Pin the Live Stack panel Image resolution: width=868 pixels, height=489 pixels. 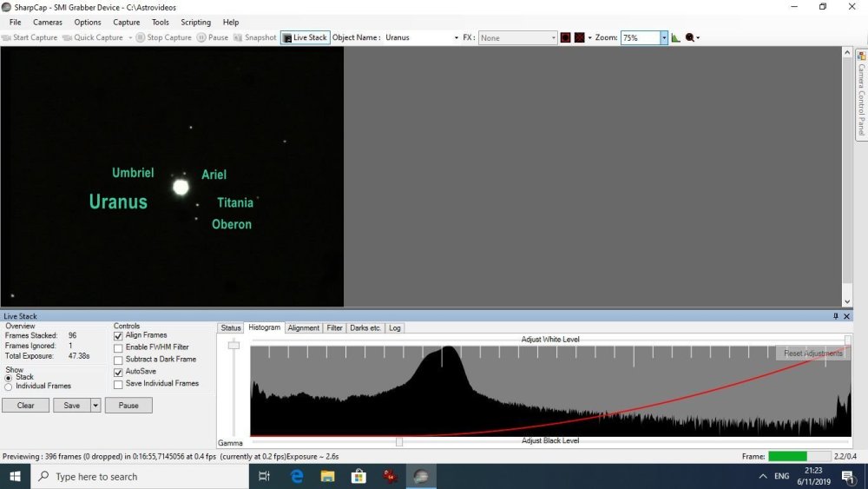[836, 316]
